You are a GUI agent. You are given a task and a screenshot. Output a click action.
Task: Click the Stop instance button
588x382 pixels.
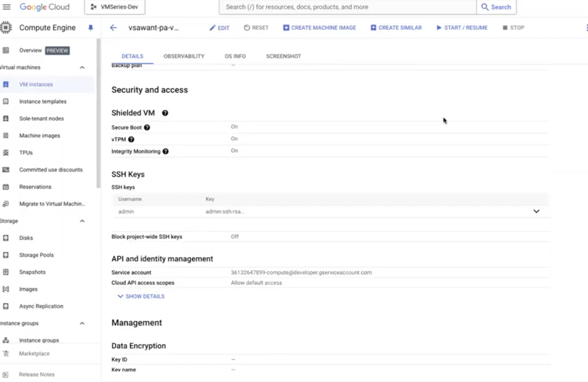(513, 28)
